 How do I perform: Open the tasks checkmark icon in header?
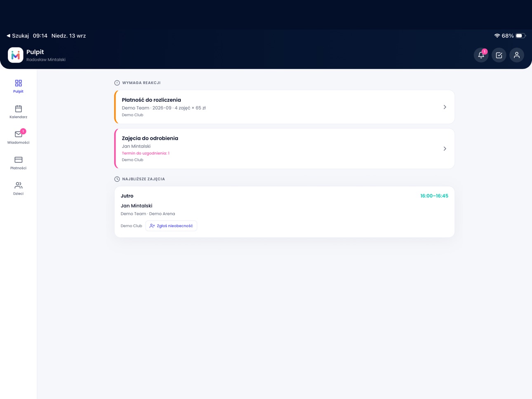point(499,55)
